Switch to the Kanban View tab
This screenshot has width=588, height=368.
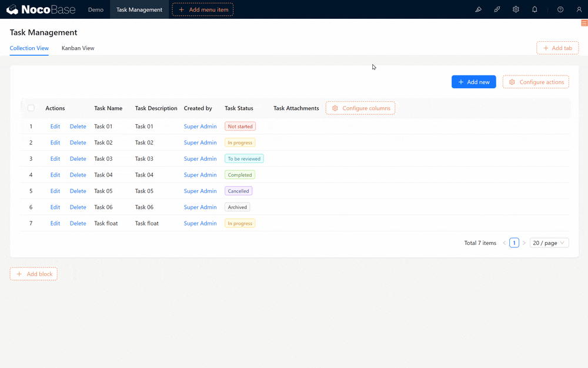point(78,48)
